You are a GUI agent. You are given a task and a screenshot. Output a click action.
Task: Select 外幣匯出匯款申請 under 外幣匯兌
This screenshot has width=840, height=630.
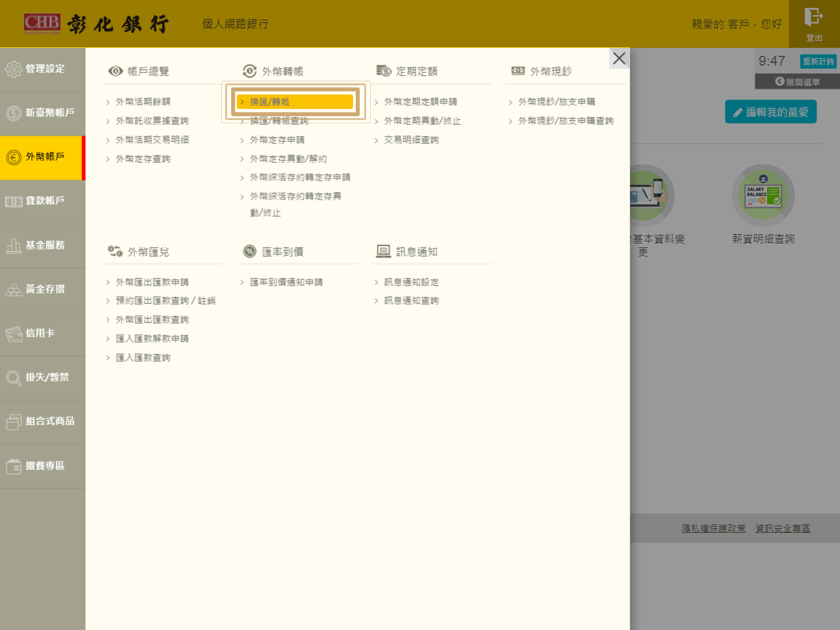152,282
